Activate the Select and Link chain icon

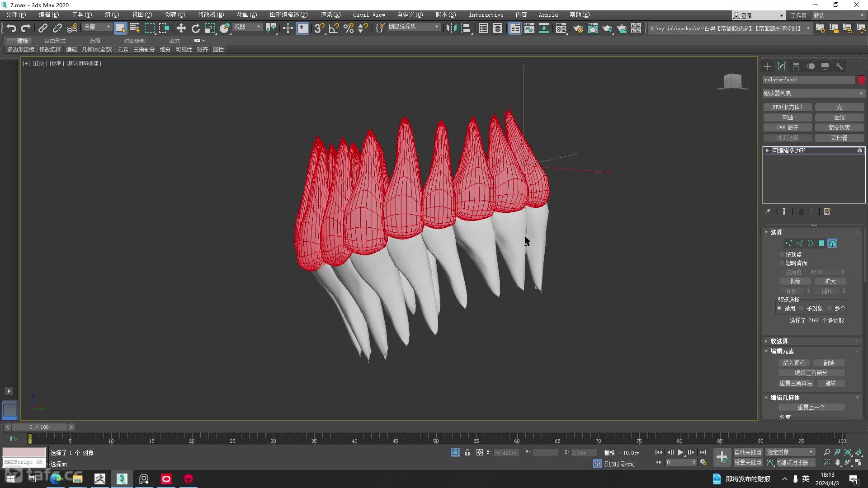coord(43,28)
